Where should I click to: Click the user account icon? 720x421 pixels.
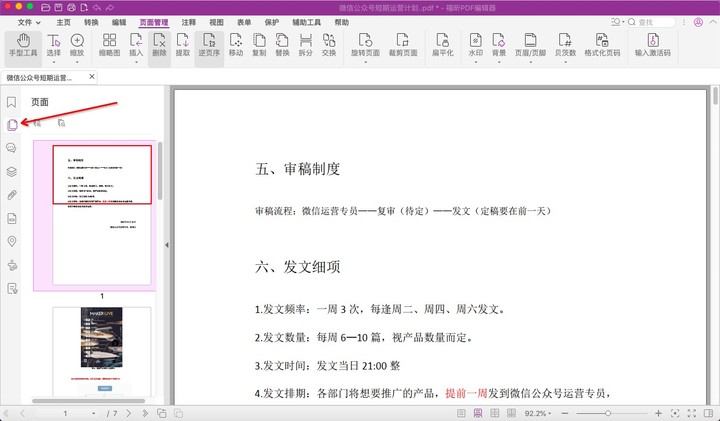698,22
